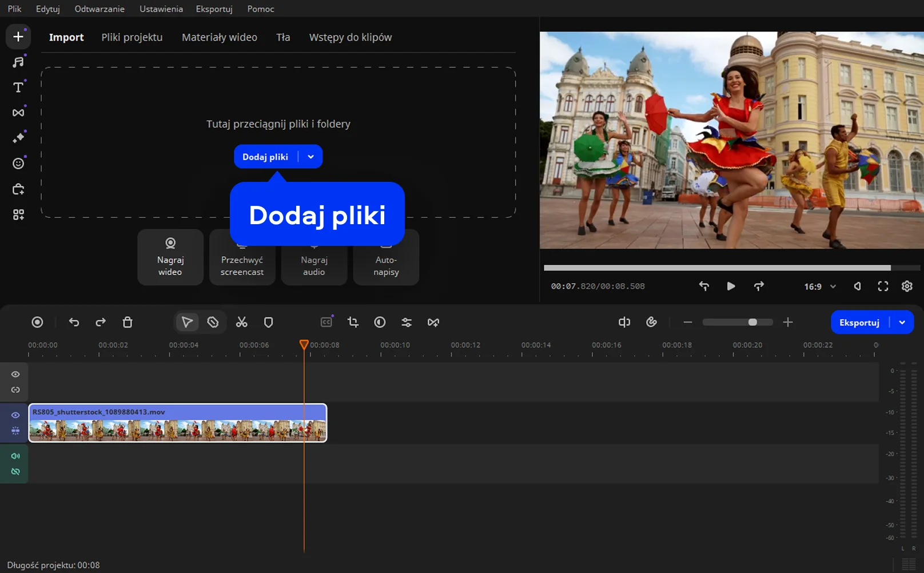This screenshot has height=573, width=924.
Task: Adjust the timeline zoom slider handle
Action: (x=752, y=323)
